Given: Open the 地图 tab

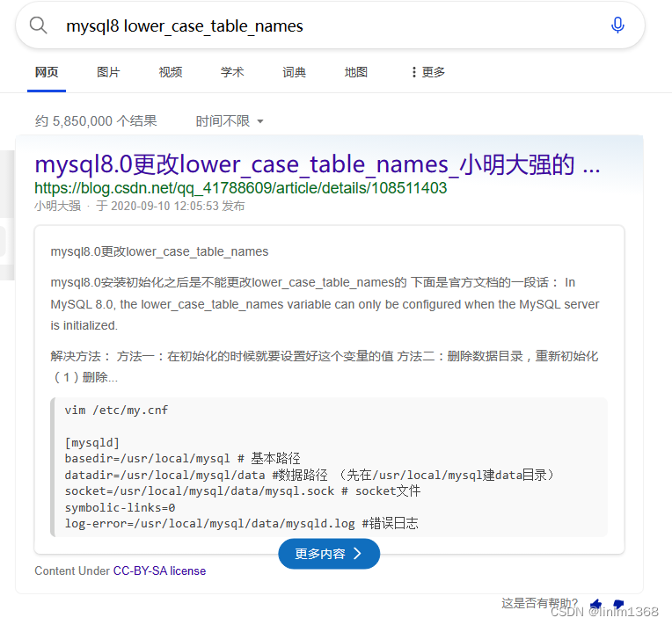Looking at the screenshot, I should (x=355, y=72).
